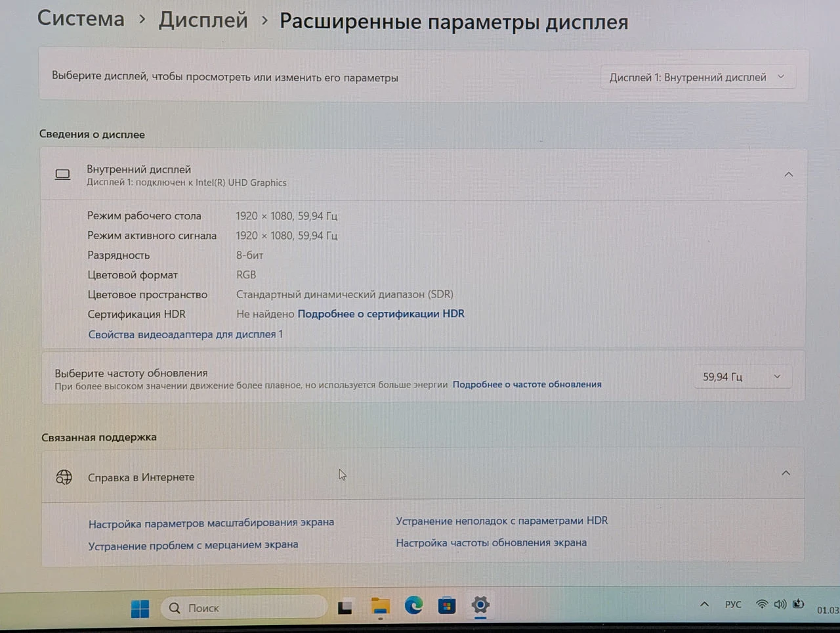Go back to Система in breadcrumb

click(x=81, y=18)
